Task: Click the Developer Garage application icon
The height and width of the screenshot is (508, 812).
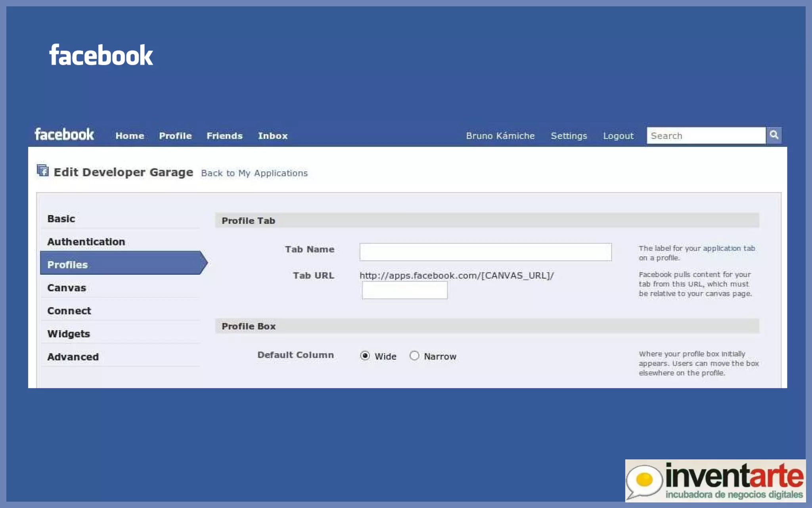Action: click(42, 171)
